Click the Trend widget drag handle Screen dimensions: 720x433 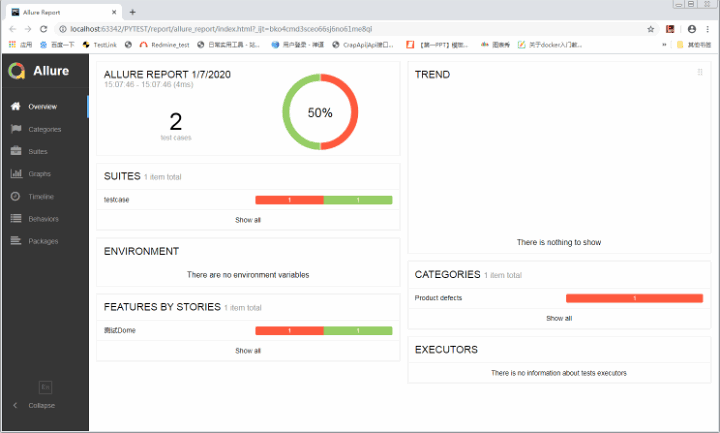tap(700, 72)
